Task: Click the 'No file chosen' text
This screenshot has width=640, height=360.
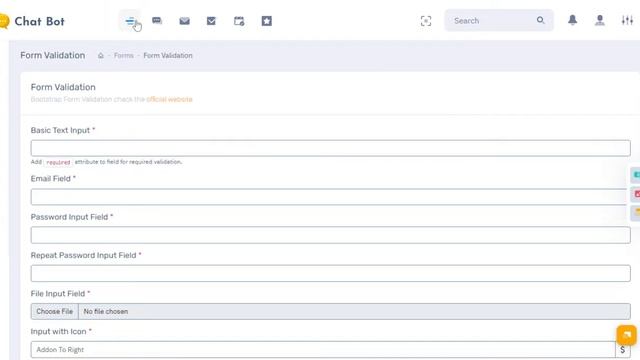Action: click(x=106, y=311)
